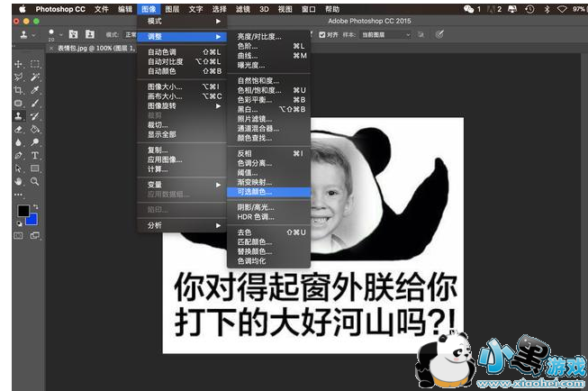
Task: Click the blue background color swatch
Action: pos(32,219)
